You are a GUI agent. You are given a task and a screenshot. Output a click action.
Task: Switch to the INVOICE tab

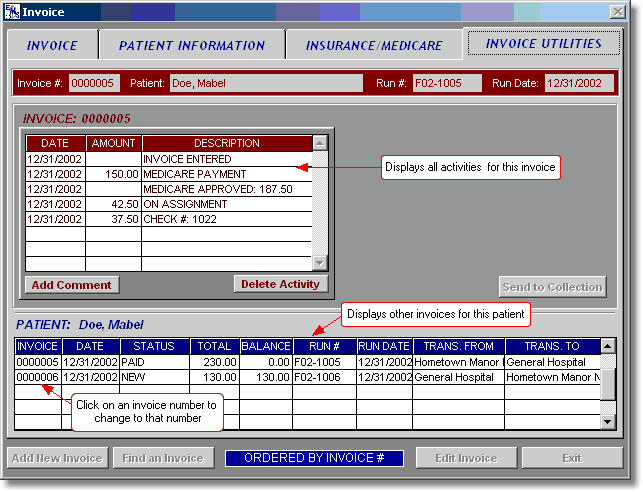[52, 45]
